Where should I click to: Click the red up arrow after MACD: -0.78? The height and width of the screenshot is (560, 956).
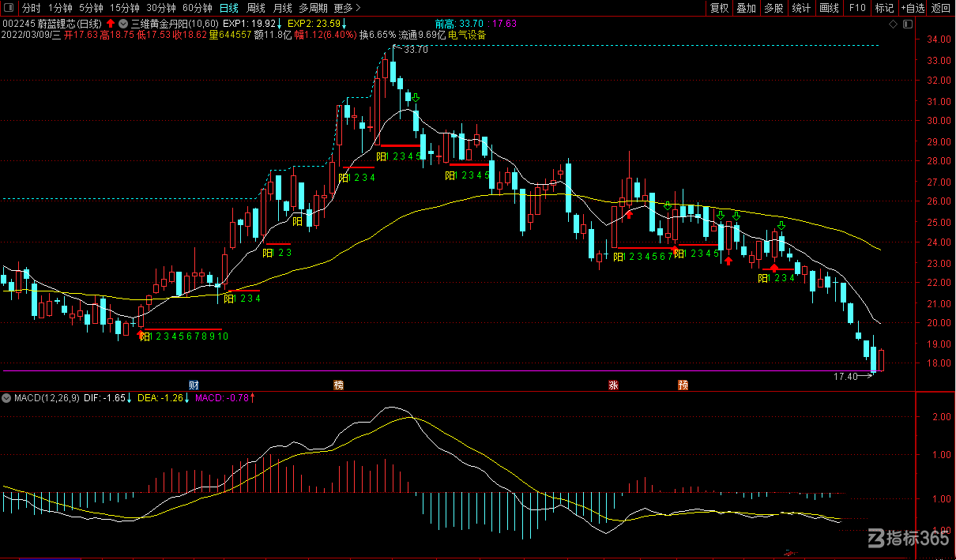(x=252, y=397)
